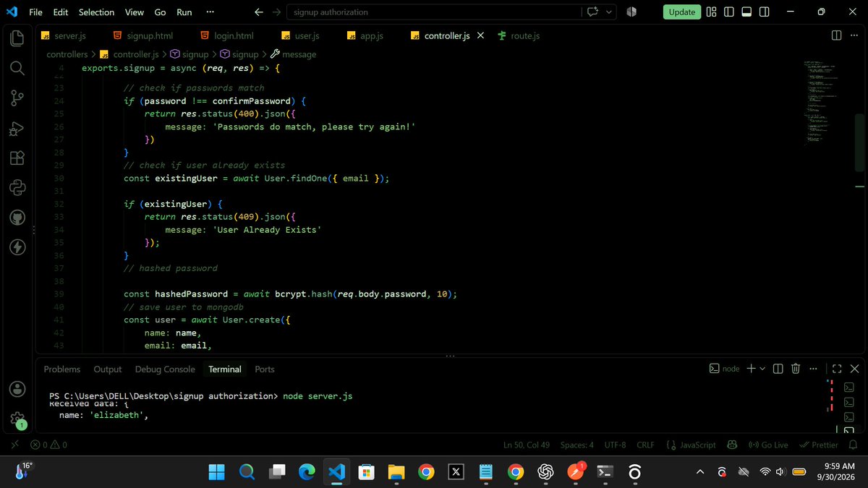Switch to the signup.html tab

(143, 35)
